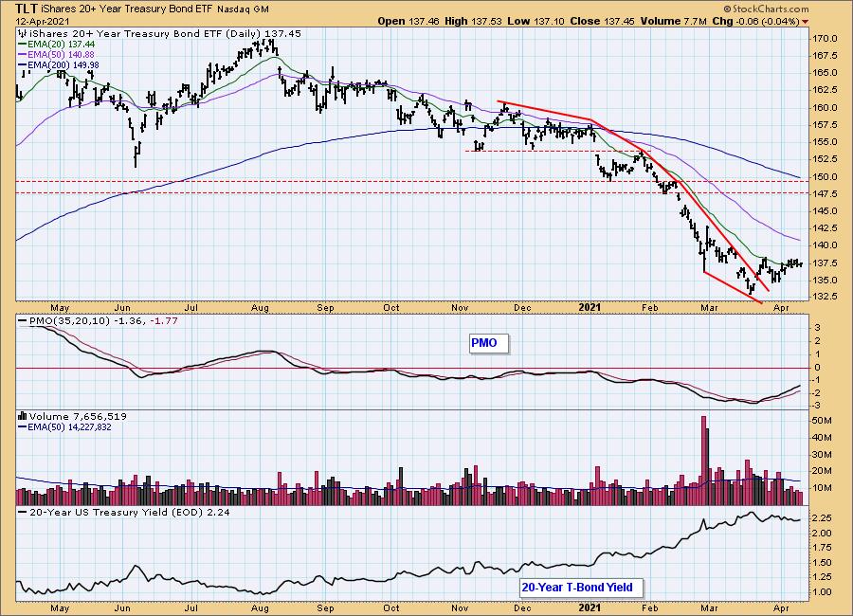
Task: Click the 20-Year US Treasury Yield (EOD) 2.24 legend
Action: [130, 513]
